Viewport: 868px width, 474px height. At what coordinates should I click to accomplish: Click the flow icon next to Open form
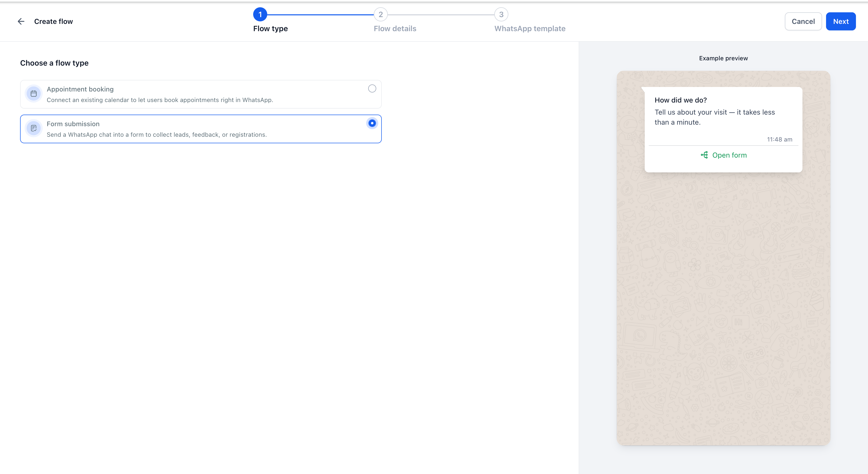[704, 155]
